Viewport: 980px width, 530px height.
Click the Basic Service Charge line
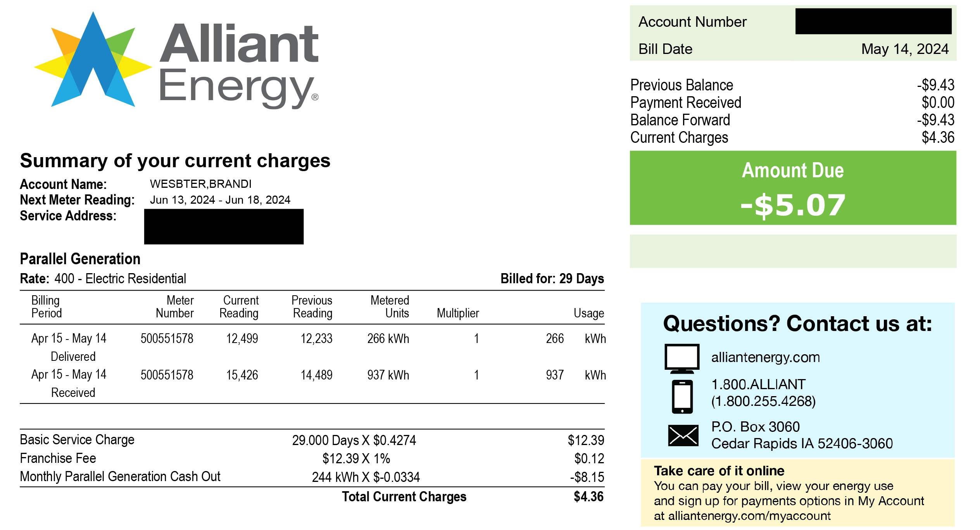click(x=77, y=440)
